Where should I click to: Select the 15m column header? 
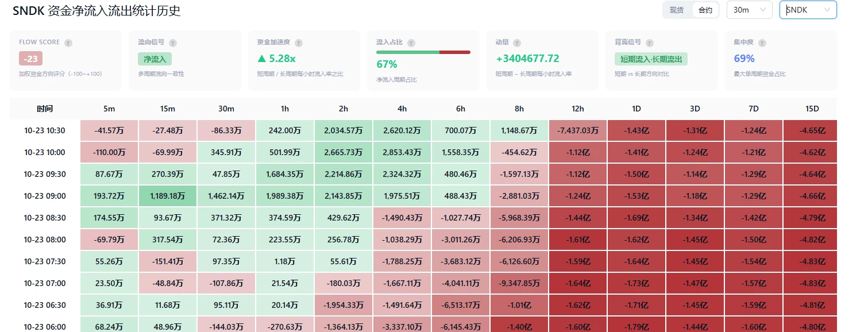[x=168, y=109]
